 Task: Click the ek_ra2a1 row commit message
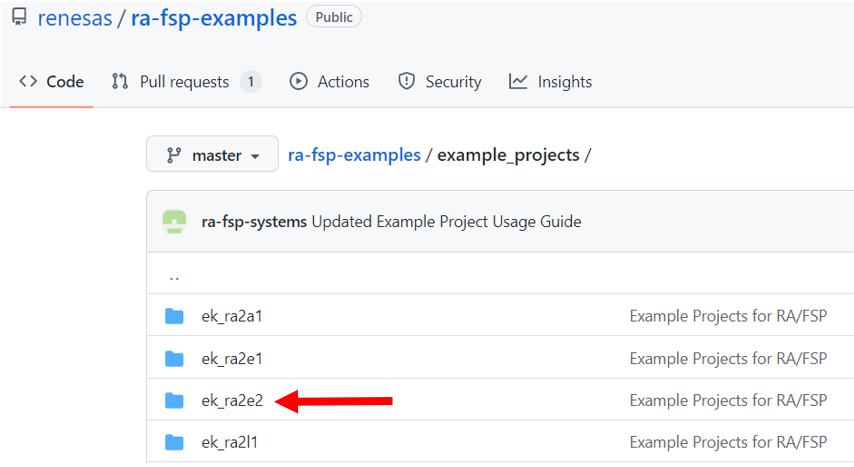click(728, 316)
